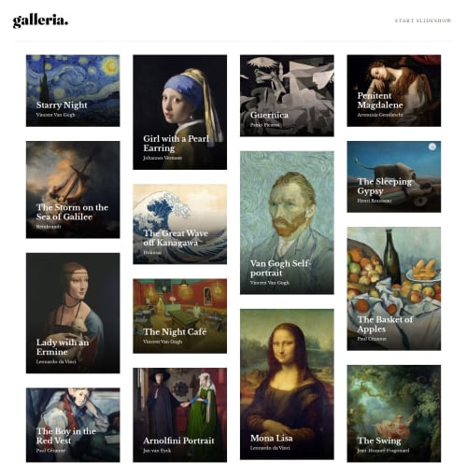Select The Night Café thumbnail
The height and width of the screenshot is (476, 467).
180,315
